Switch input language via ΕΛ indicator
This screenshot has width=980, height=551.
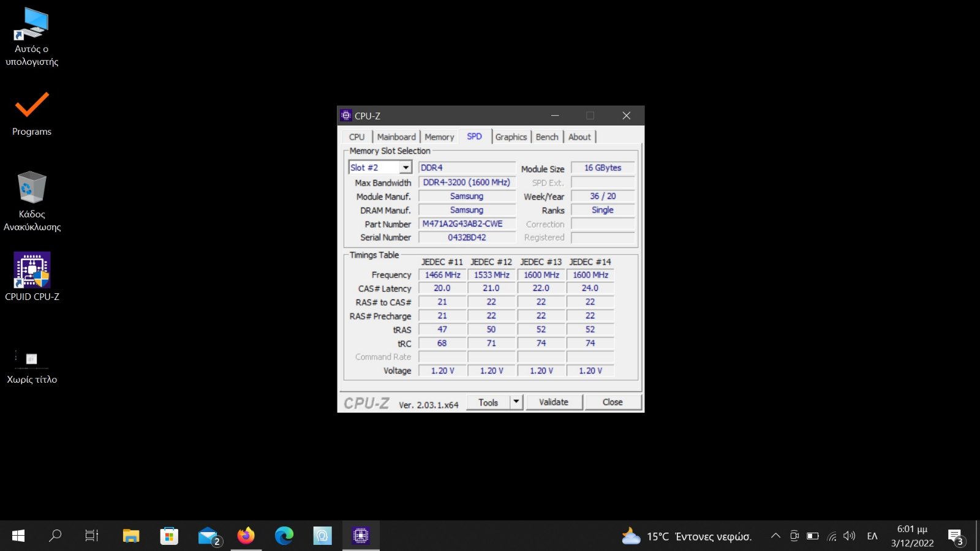(872, 536)
